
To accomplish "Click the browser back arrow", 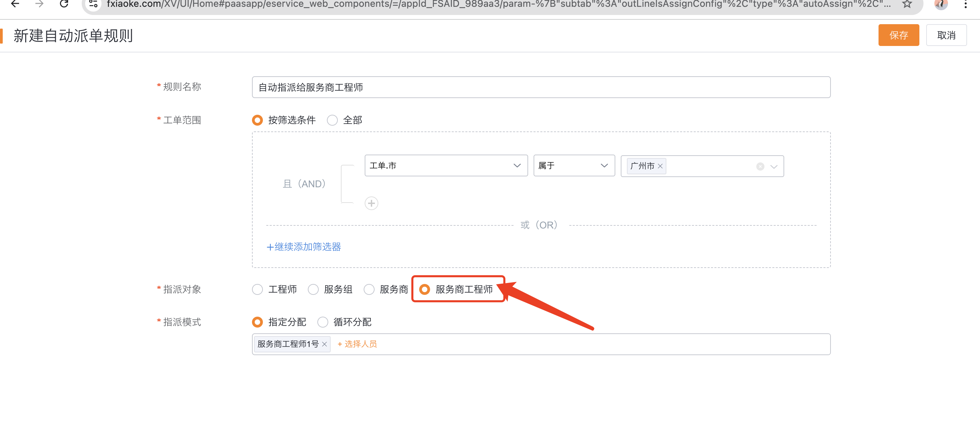I will coord(15,4).
